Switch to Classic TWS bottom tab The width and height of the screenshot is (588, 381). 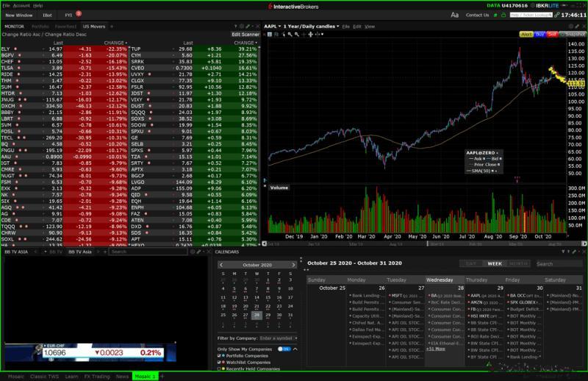[x=44, y=377]
